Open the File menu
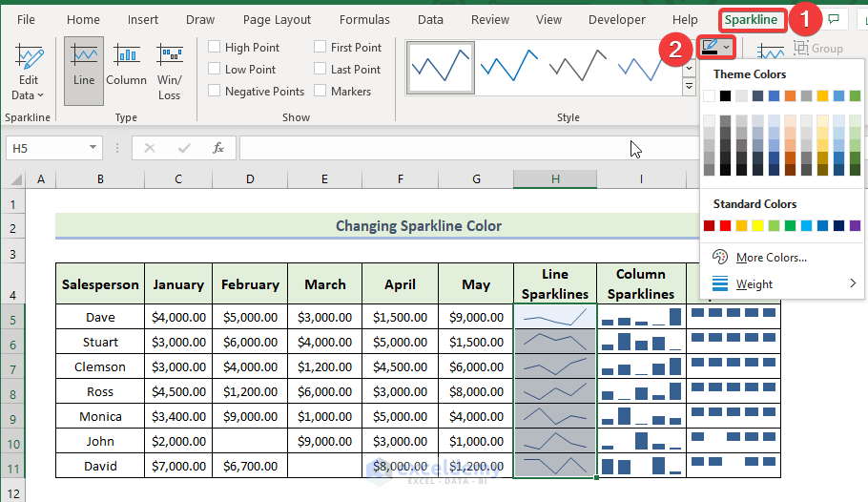868x502 pixels. point(26,19)
